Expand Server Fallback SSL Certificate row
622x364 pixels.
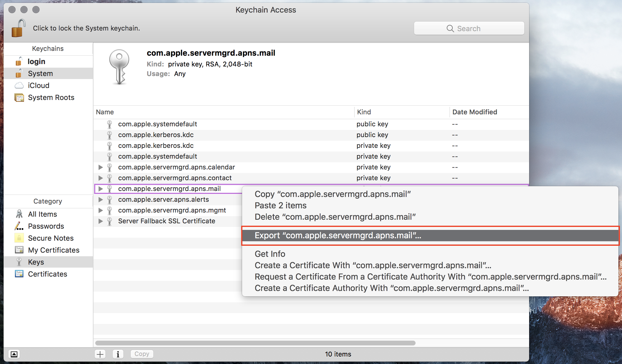tap(101, 221)
